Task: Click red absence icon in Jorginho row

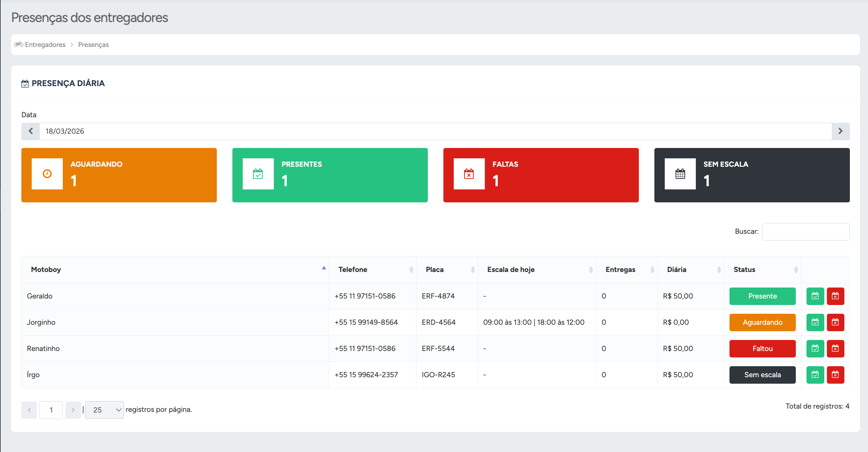Action: click(x=835, y=322)
